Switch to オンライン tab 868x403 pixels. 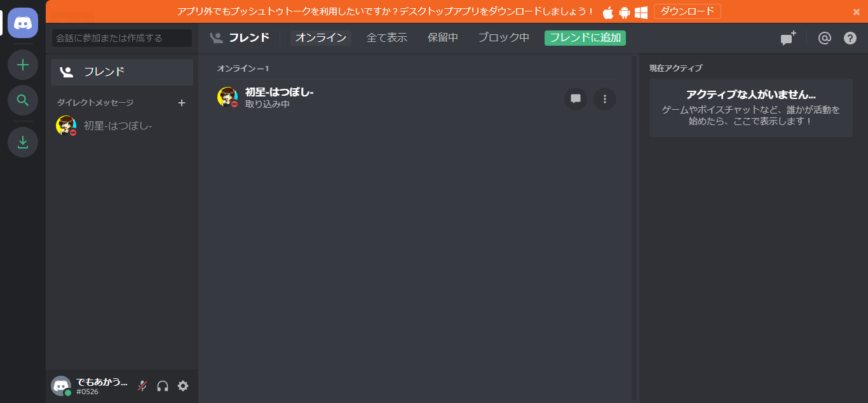click(321, 38)
